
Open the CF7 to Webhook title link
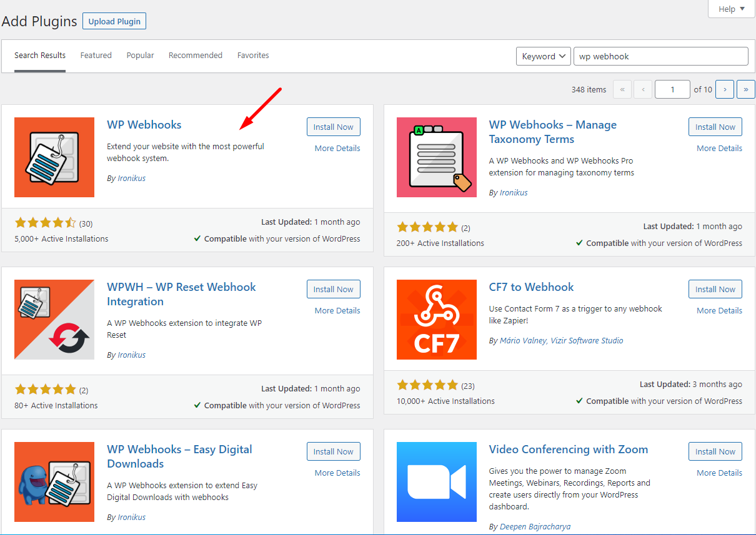coord(532,287)
